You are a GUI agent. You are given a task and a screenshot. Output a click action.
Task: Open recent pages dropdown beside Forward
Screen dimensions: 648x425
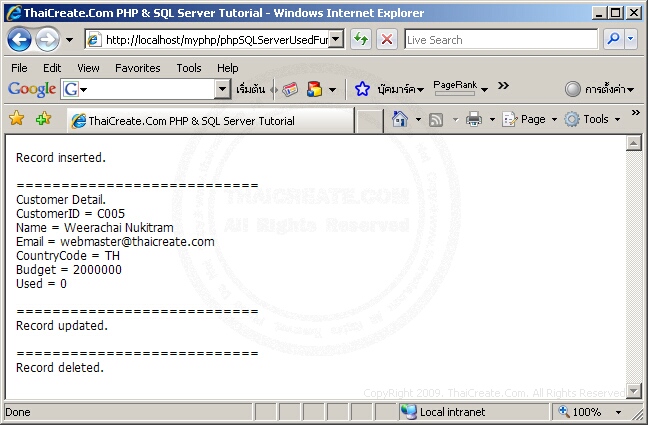coord(69,40)
